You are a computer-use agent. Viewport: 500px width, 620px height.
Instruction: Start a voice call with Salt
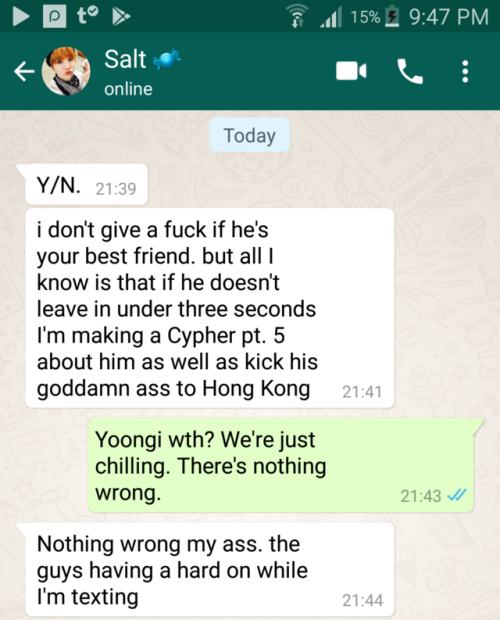(410, 71)
